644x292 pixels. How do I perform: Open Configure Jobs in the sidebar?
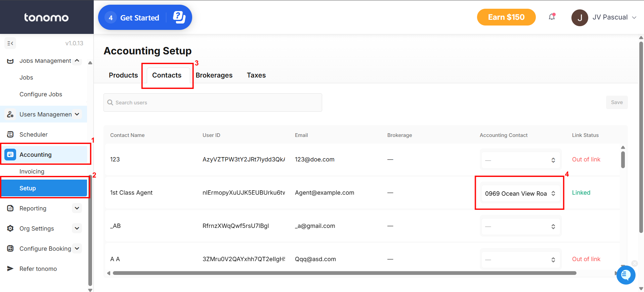click(x=41, y=94)
